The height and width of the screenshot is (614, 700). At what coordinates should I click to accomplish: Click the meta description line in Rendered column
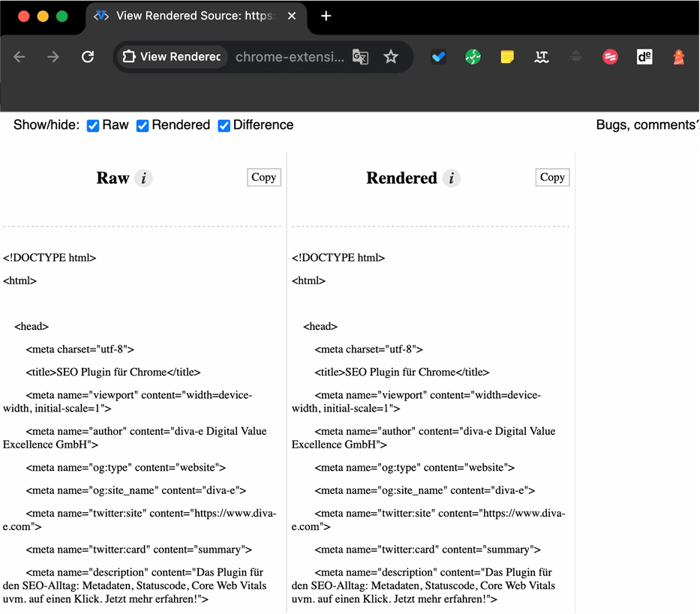[x=424, y=586]
